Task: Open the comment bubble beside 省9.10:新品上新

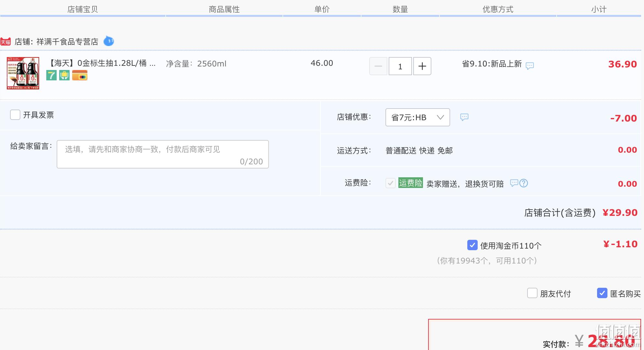Action: 530,66
